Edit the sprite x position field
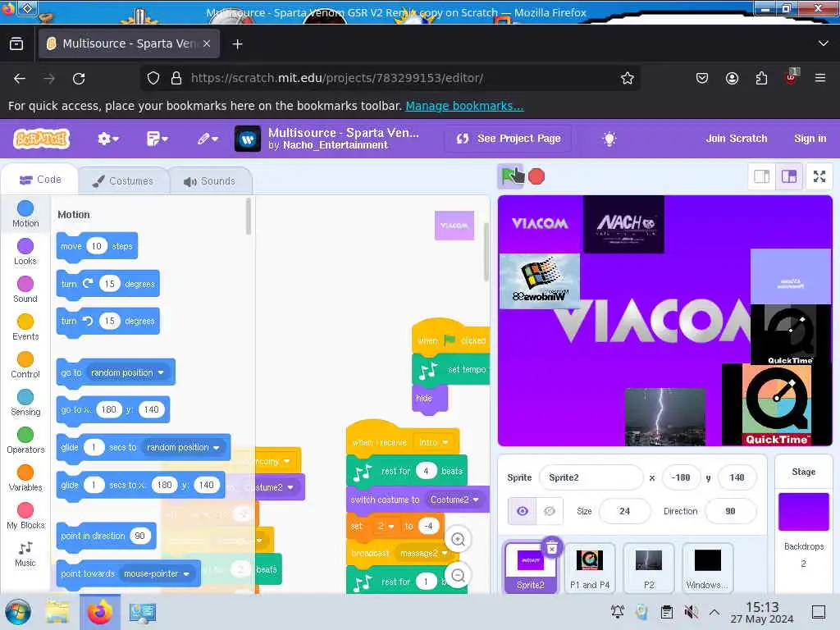The image size is (840, 630). 681,477
